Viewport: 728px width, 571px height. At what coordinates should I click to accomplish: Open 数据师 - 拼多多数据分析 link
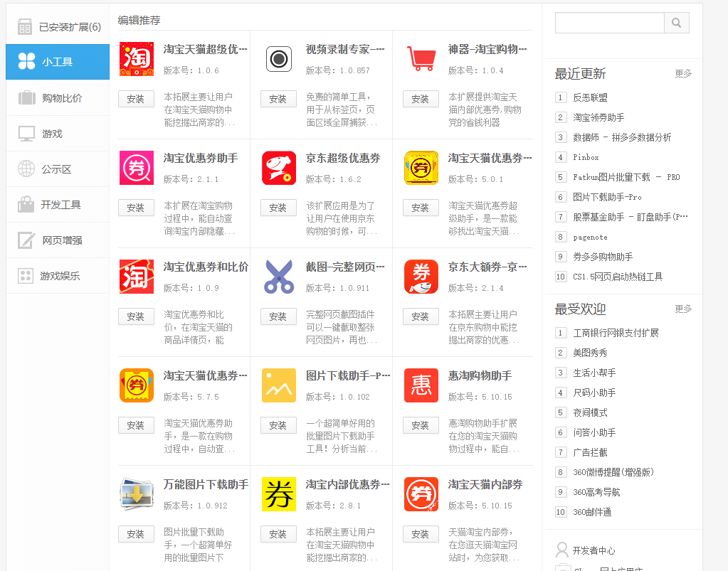[622, 137]
